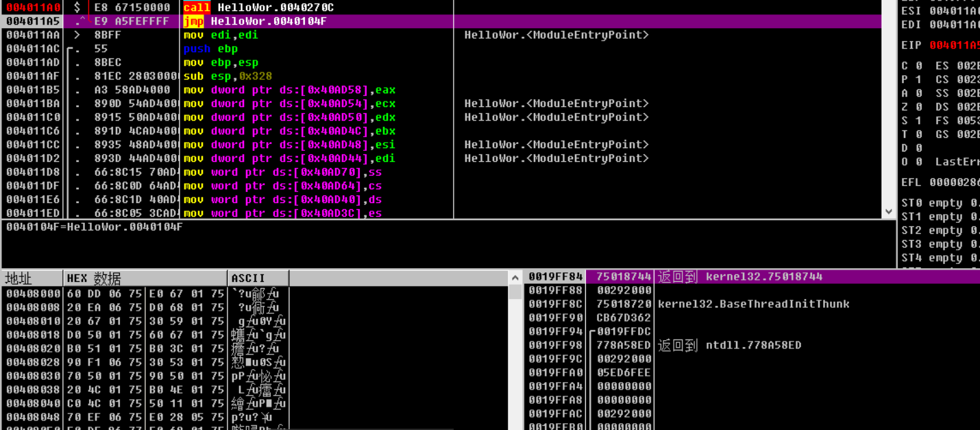Click the 地址 column header in dump pane

[x=32, y=278]
